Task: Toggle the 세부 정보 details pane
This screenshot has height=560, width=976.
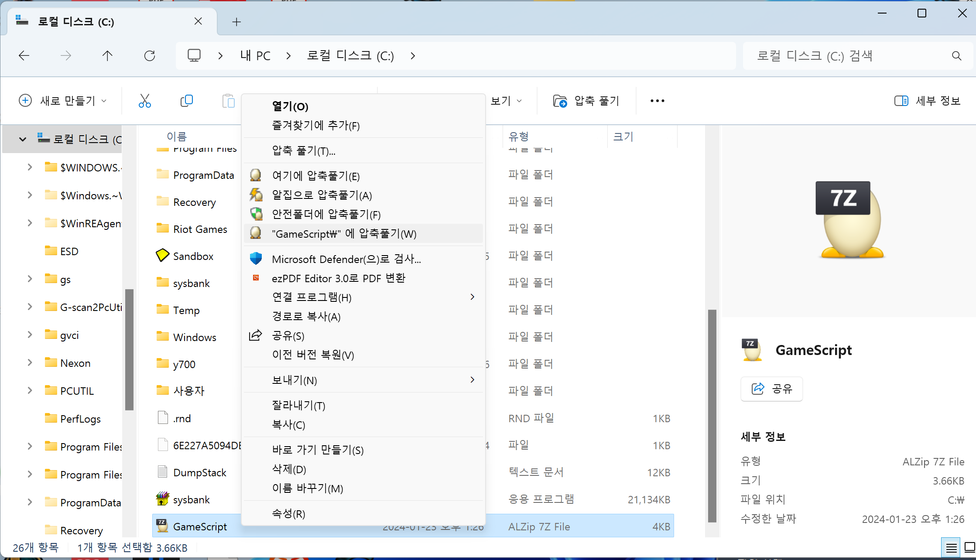Action: tap(927, 101)
